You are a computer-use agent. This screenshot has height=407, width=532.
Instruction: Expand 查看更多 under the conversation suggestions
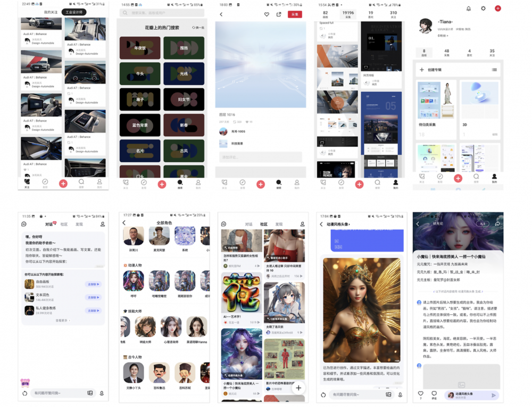[x=63, y=320]
